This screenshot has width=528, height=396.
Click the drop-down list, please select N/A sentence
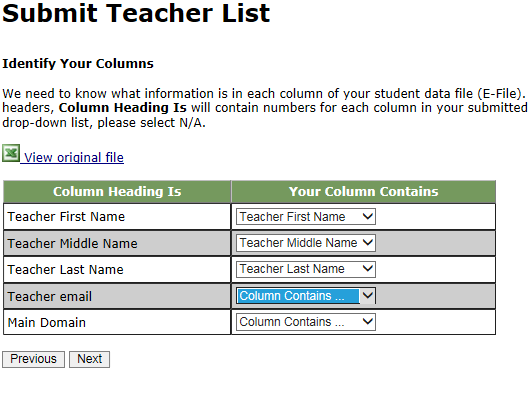pos(104,123)
